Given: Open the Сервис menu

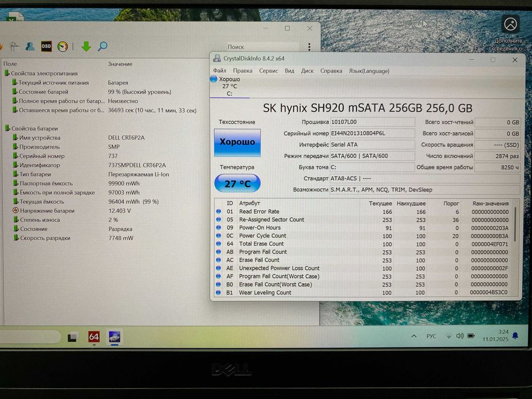Looking at the screenshot, I should (x=269, y=71).
